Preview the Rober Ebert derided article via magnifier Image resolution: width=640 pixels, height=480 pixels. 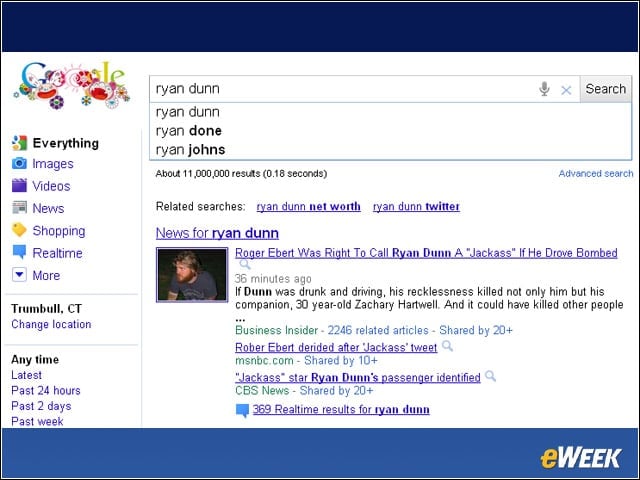[448, 346]
